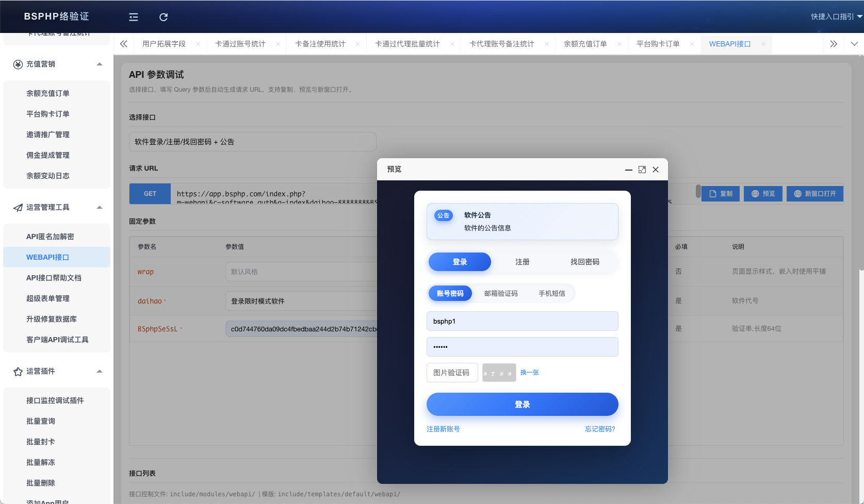
Task: Maximize the 预览 dialog
Action: (x=642, y=170)
